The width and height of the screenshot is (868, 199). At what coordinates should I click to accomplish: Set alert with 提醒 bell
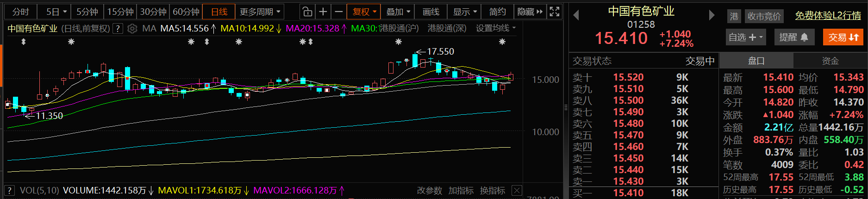click(794, 37)
